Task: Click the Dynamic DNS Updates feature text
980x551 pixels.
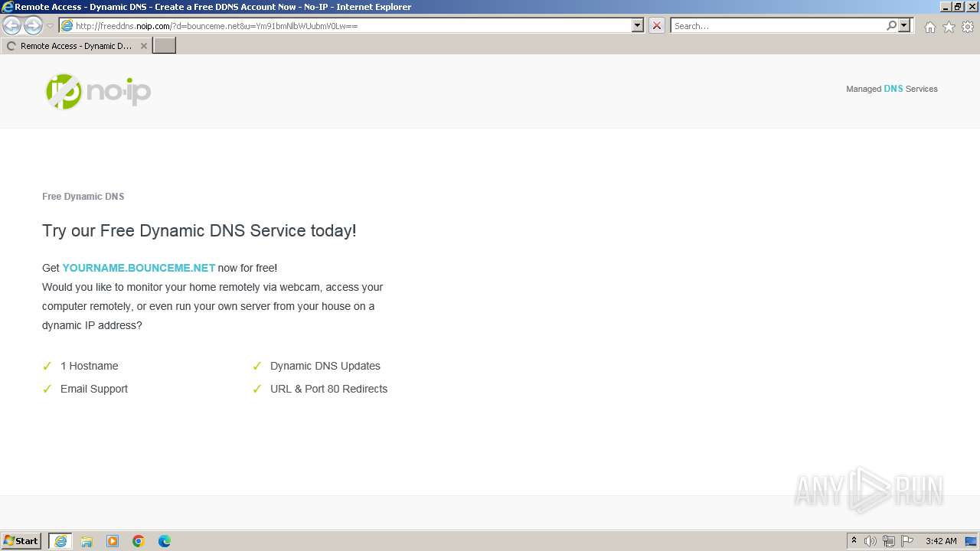Action: 325,366
